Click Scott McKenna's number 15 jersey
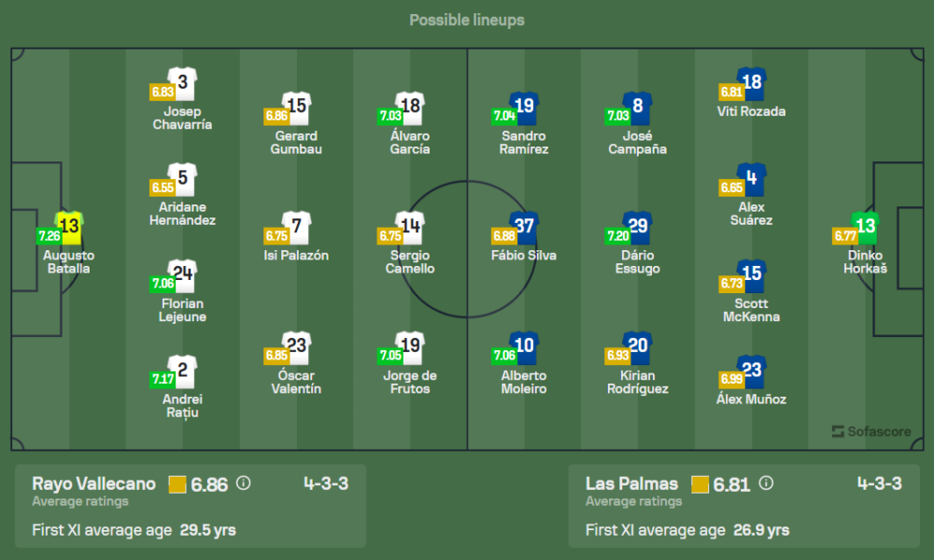Screen dimensions: 934x560 click(752, 274)
